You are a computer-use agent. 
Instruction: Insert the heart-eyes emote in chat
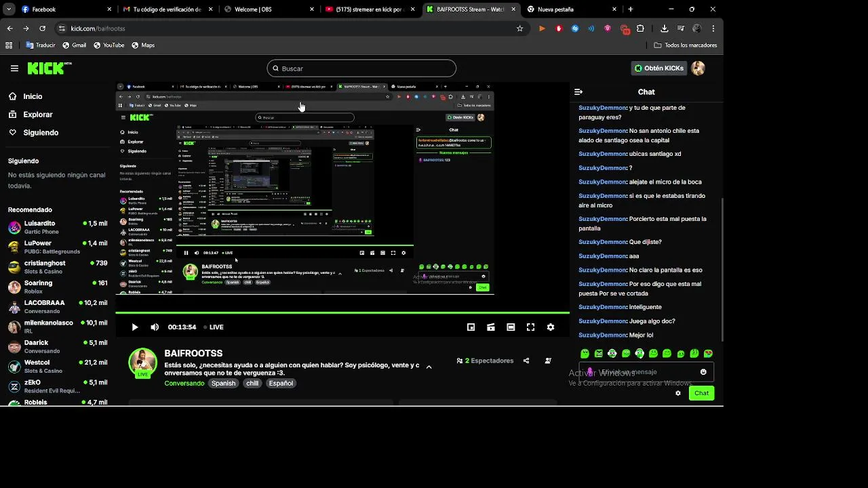(x=708, y=354)
